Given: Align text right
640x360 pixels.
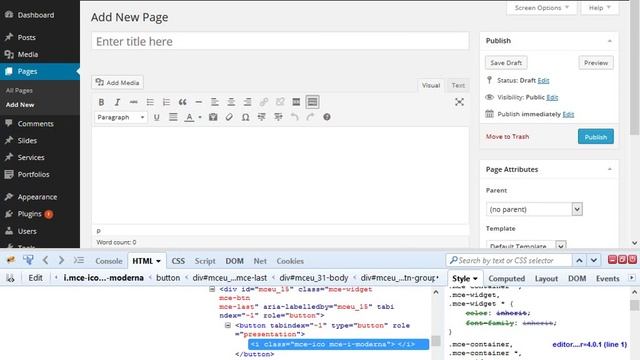Looking at the screenshot, I should point(247,102).
